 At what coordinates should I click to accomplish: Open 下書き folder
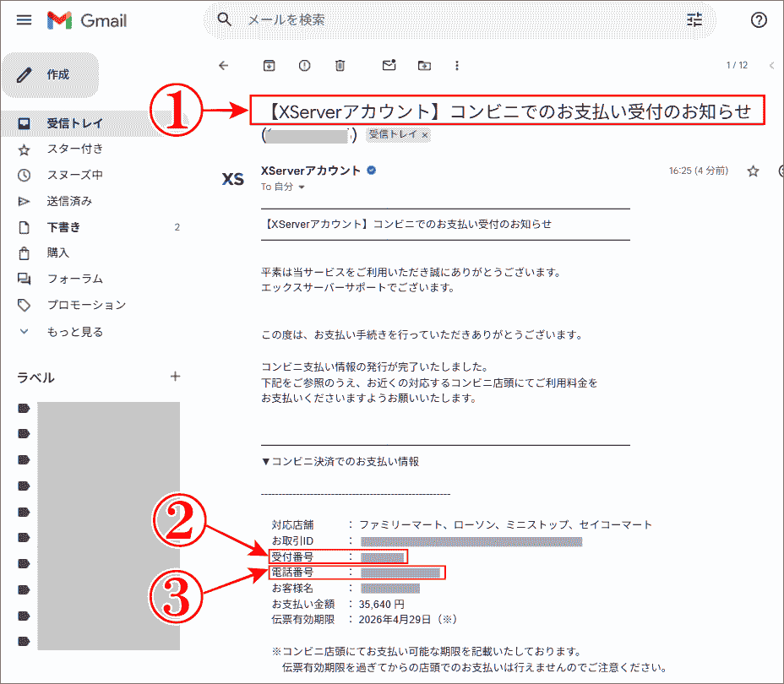point(63,227)
